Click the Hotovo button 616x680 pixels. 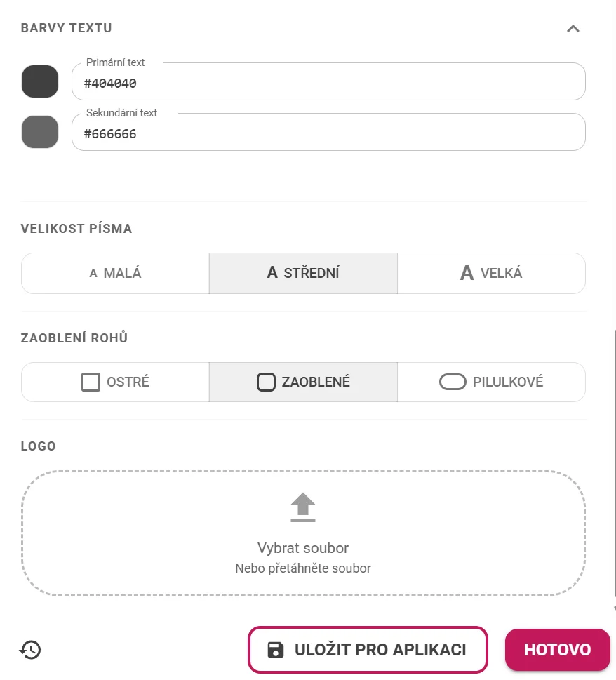click(558, 650)
